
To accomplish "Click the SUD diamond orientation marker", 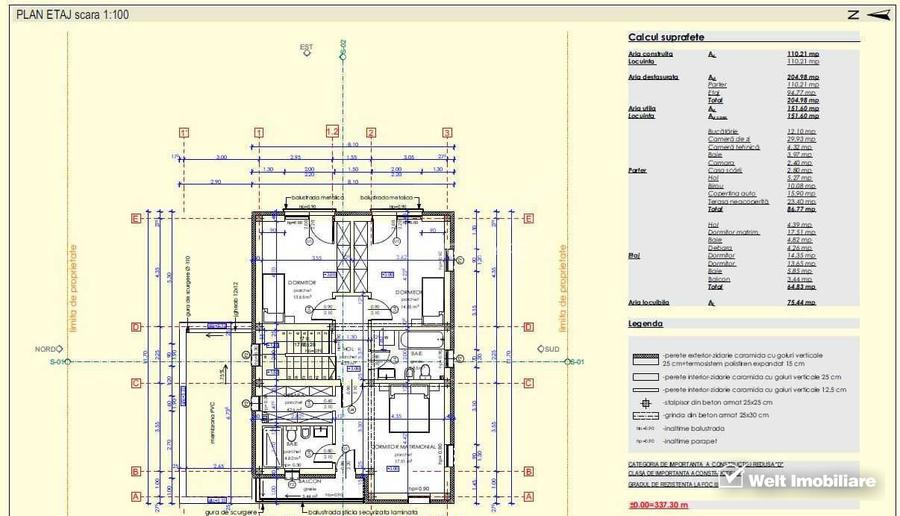I will pyautogui.click(x=540, y=348).
